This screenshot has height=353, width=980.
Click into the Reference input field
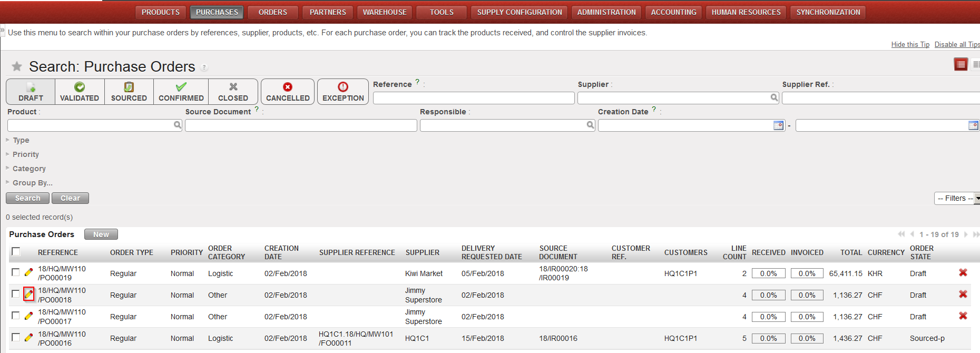473,98
